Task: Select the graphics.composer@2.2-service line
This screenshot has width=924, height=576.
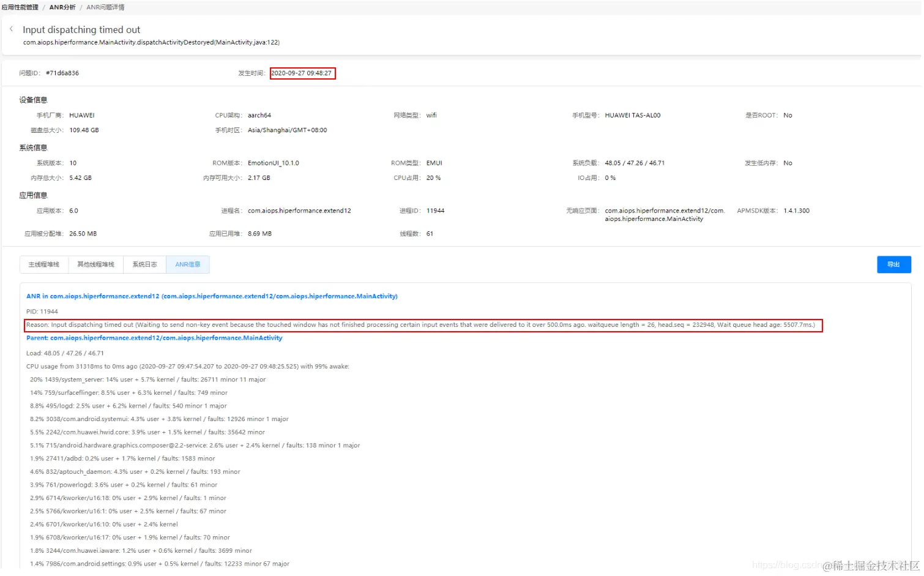Action: click(x=195, y=446)
